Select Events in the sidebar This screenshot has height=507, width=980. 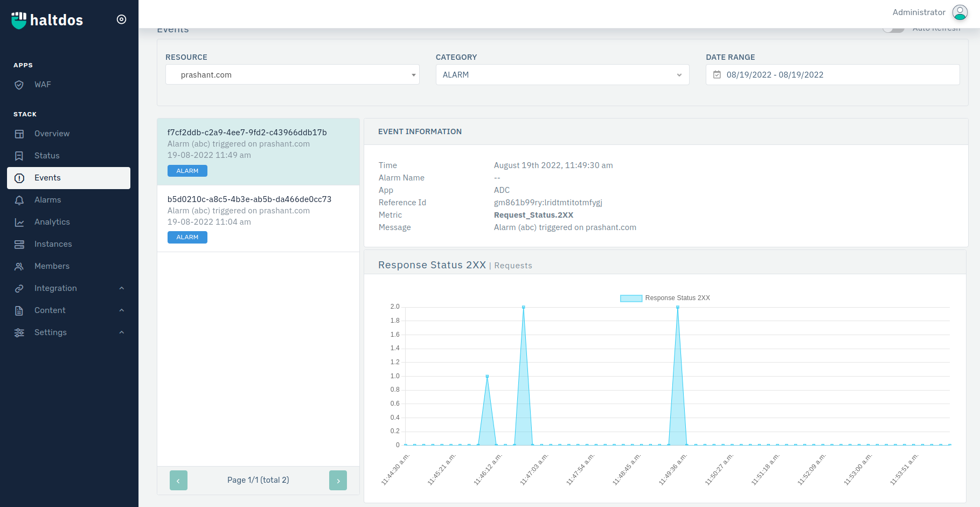(x=68, y=178)
